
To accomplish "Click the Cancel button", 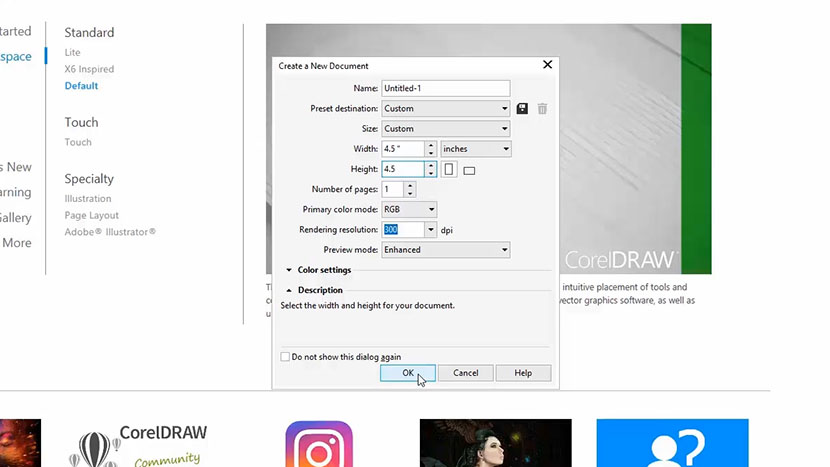I will click(x=465, y=373).
